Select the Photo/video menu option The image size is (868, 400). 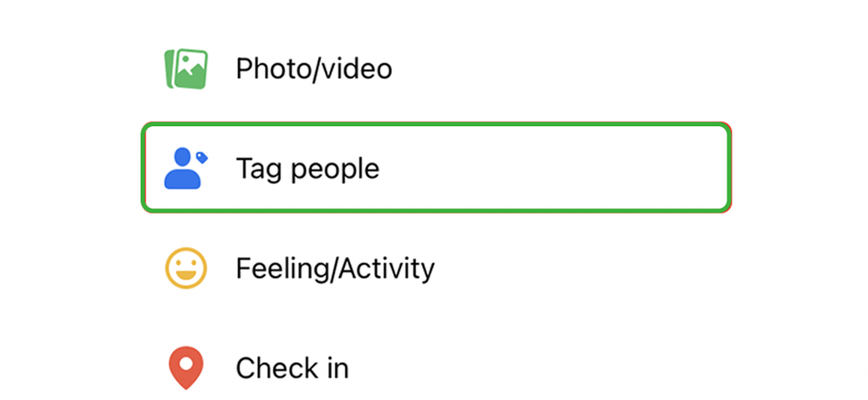[314, 69]
